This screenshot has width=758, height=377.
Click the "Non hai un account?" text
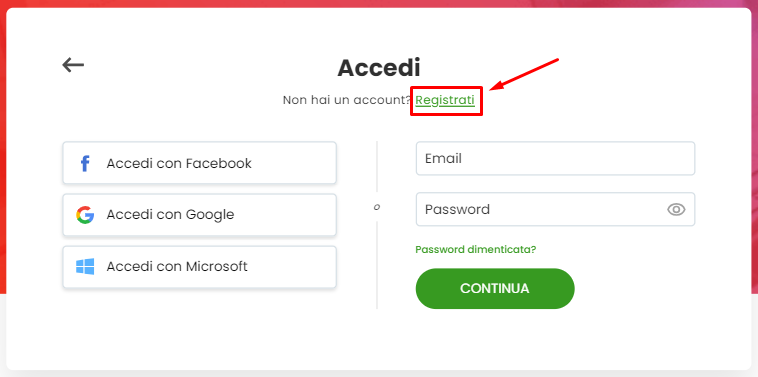pyautogui.click(x=347, y=100)
